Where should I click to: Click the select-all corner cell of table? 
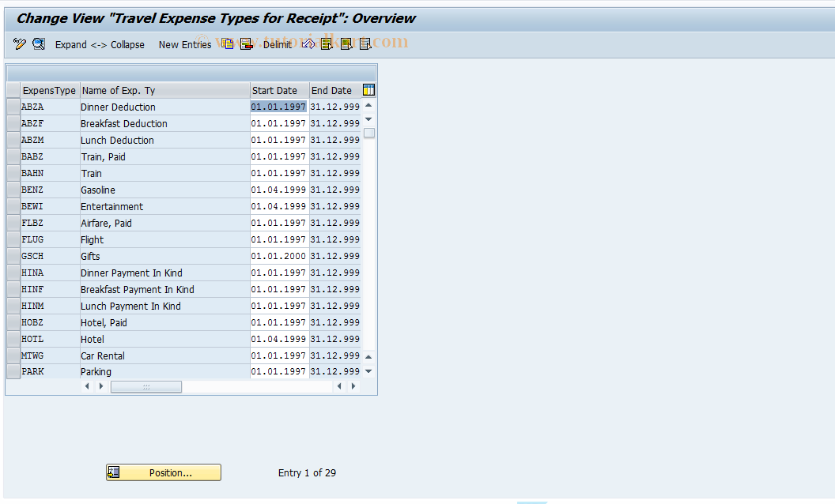(13, 91)
